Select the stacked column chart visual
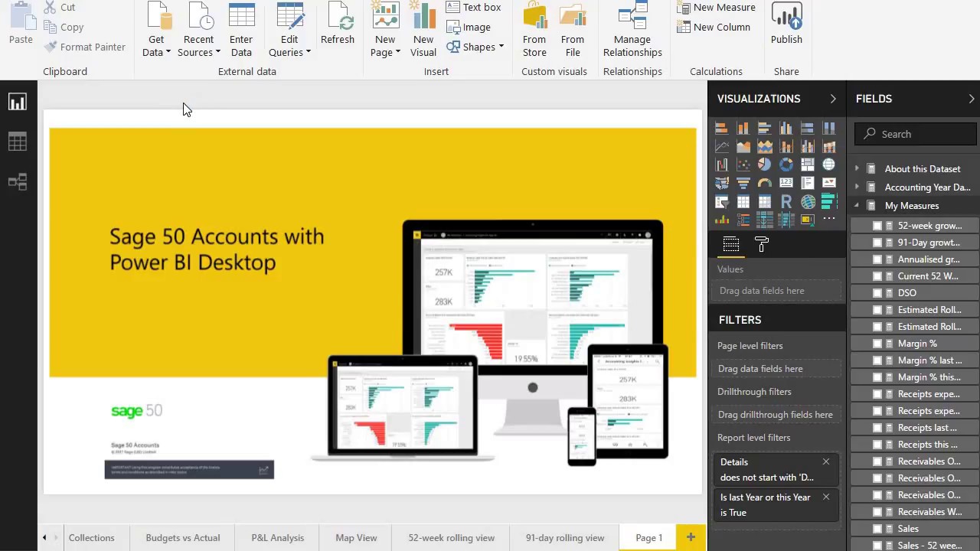 (743, 128)
